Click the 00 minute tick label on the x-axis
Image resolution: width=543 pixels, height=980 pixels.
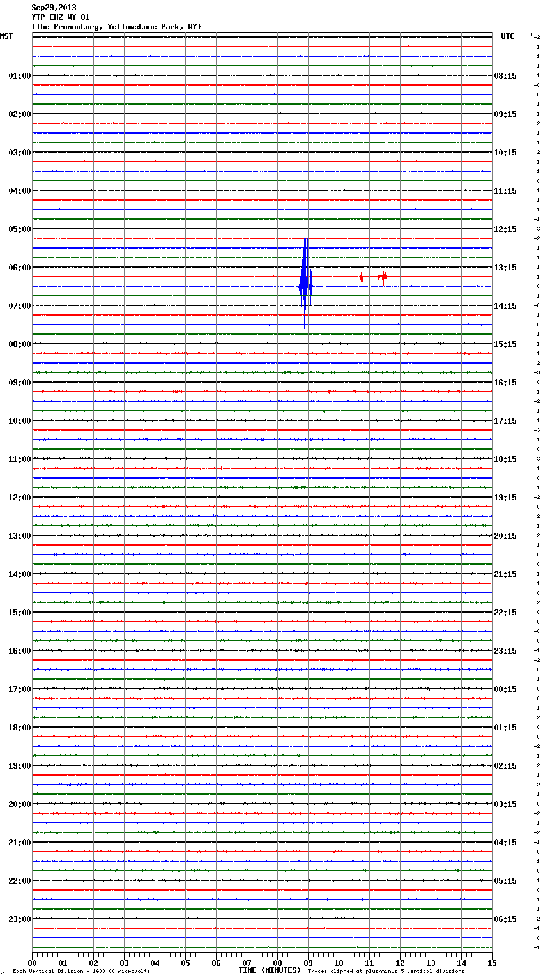coord(33,963)
